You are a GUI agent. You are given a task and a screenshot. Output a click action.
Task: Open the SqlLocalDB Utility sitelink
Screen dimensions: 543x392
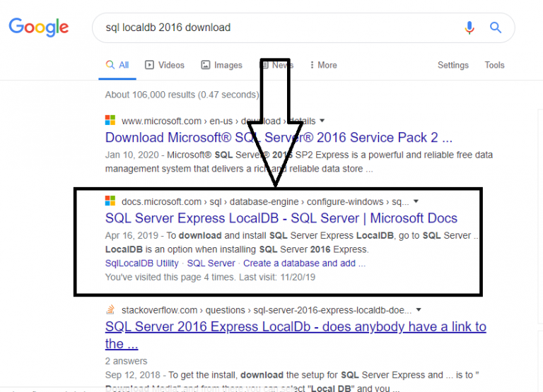pyautogui.click(x=142, y=263)
